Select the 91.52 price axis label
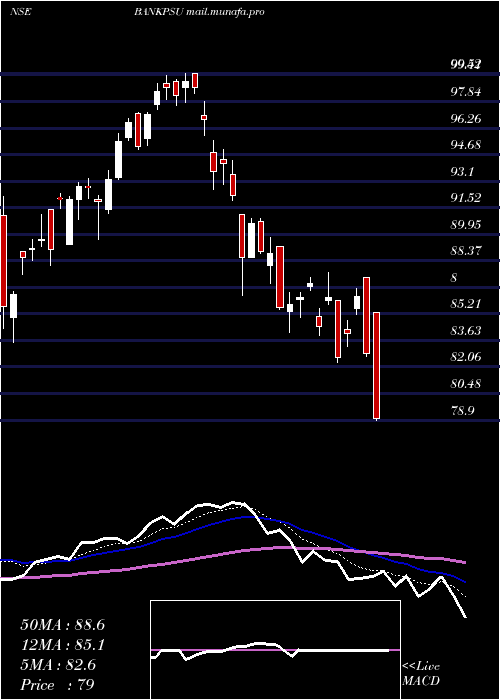Screen dimensions: 500x700 coord(466,198)
